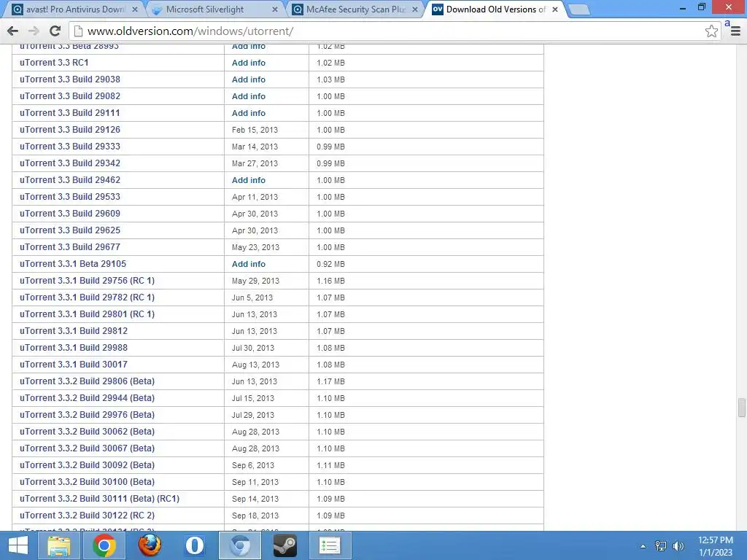The width and height of the screenshot is (747, 560).
Task: Open uTorrent 3.3 Build 29333 link
Action: coord(70,146)
